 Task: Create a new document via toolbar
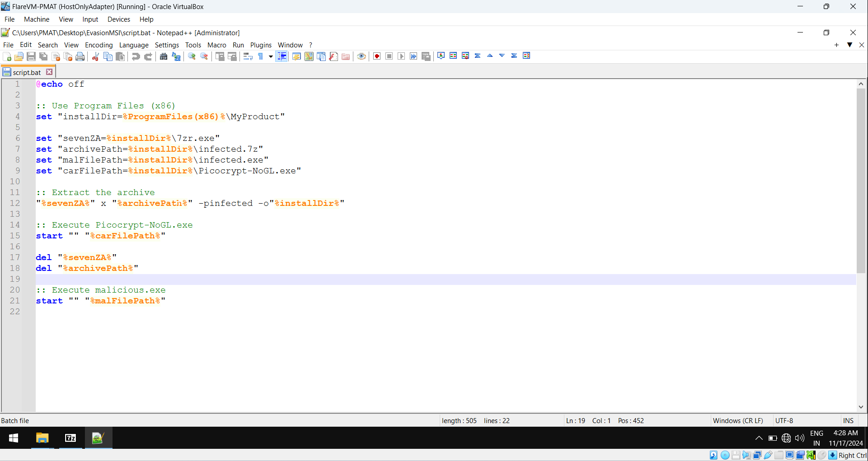point(7,56)
